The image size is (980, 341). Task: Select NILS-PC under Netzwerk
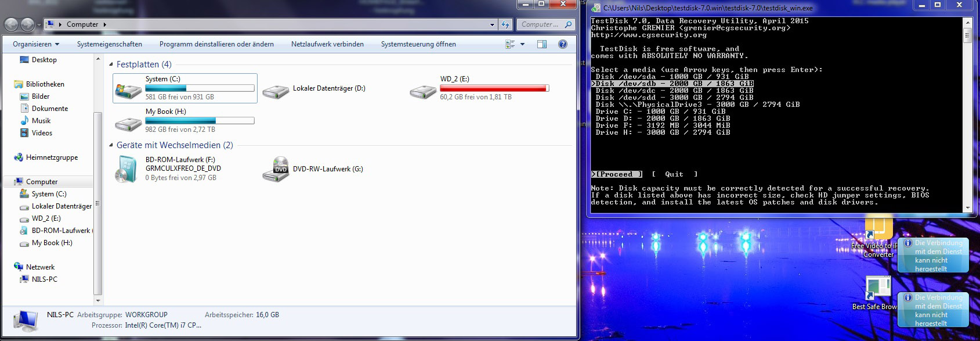(45, 279)
